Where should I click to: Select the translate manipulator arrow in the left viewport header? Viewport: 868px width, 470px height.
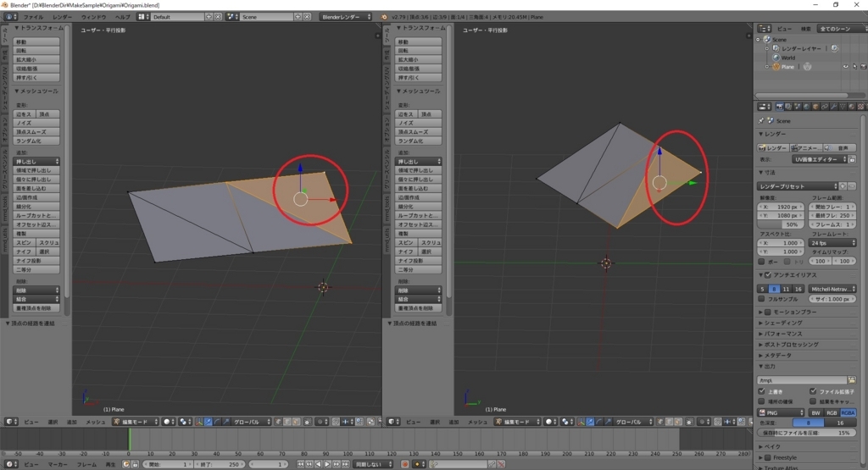pyautogui.click(x=209, y=422)
